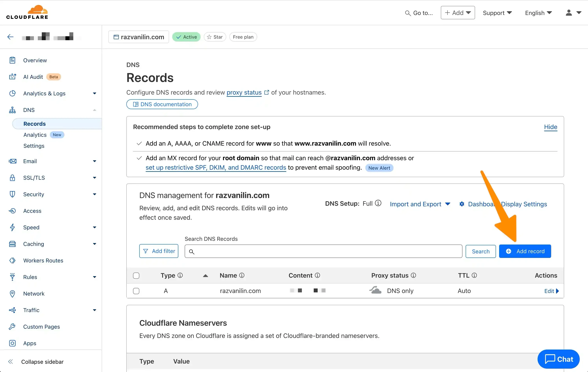The image size is (588, 372).
Task: Select Records in the DNS submenu
Action: [x=57, y=124]
